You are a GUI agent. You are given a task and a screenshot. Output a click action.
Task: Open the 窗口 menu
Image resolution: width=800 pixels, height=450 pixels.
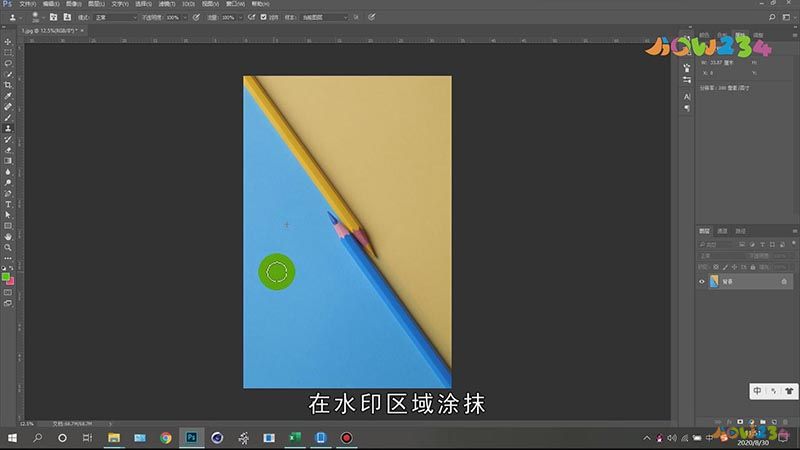235,4
